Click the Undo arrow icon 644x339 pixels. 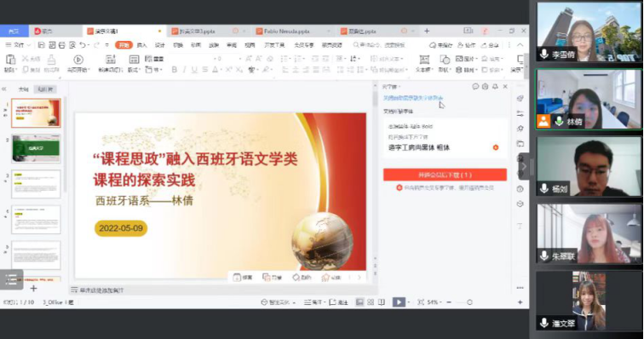click(83, 45)
